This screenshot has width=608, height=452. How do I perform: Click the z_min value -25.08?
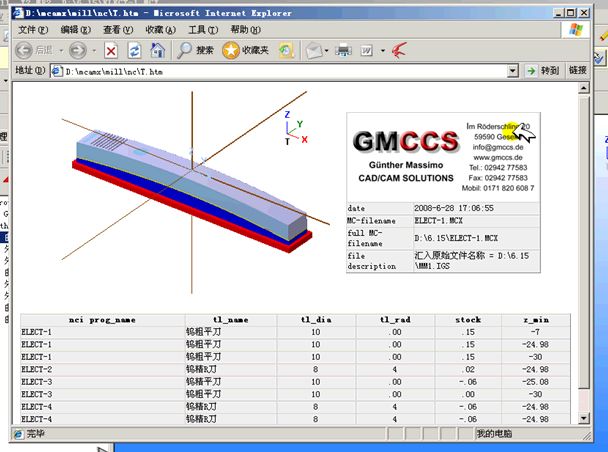click(x=535, y=382)
